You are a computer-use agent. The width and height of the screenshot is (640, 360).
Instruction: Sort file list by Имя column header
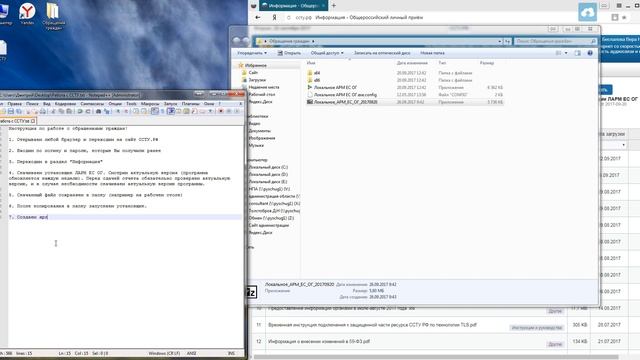pyautogui.click(x=311, y=63)
